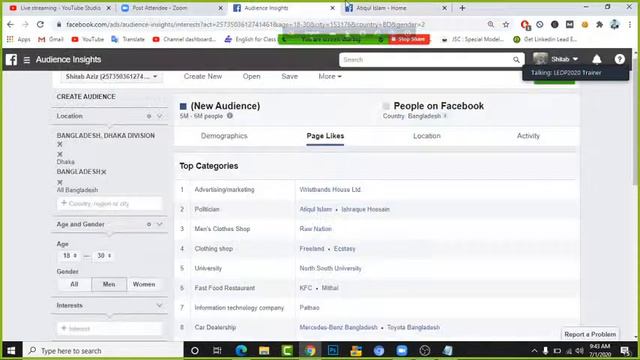Screen dimensions: 640x360
Task: Click Cortana circle icon on taskbar
Action: (195, 351)
